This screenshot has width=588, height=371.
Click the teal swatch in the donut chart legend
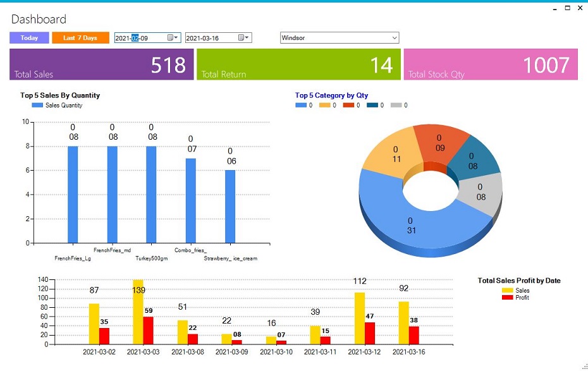pyautogui.click(x=372, y=105)
